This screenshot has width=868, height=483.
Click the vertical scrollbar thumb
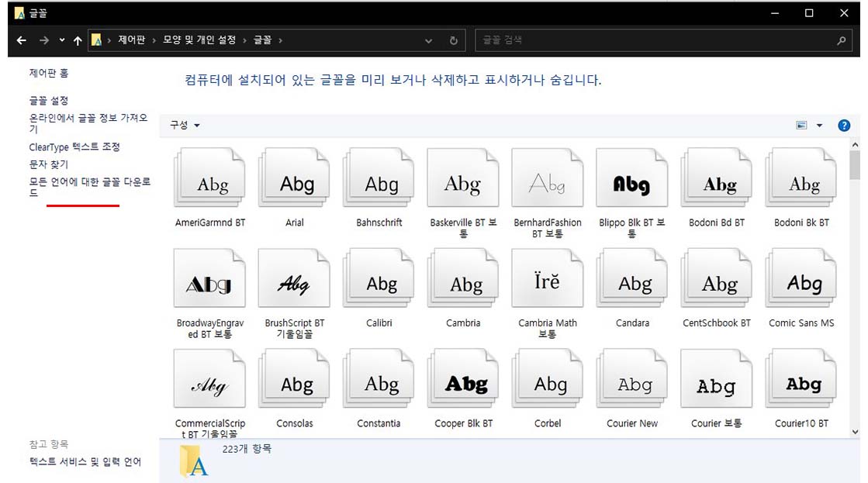tap(856, 165)
